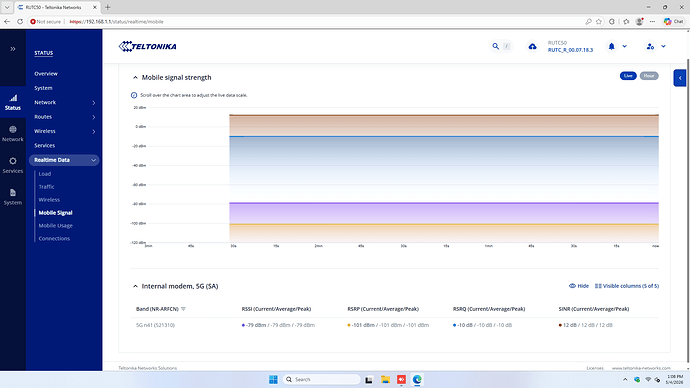Click the RUTC_R_00.07.18.3 firmware link
Screen dimensions: 690x388
pos(570,50)
